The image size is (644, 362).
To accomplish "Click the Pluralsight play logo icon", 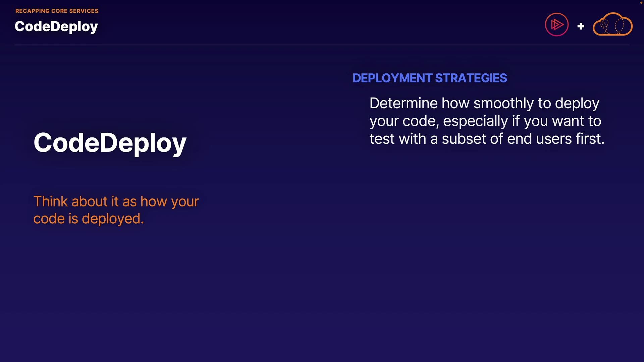I will pos(556,24).
